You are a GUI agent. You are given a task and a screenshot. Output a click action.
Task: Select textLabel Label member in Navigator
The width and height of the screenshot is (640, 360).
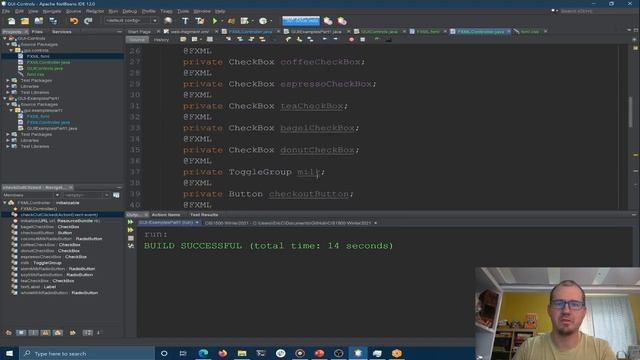pos(38,287)
